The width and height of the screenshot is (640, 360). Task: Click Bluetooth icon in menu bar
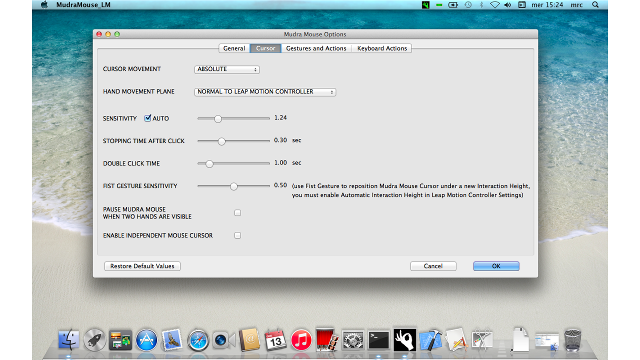pyautogui.click(x=482, y=5)
